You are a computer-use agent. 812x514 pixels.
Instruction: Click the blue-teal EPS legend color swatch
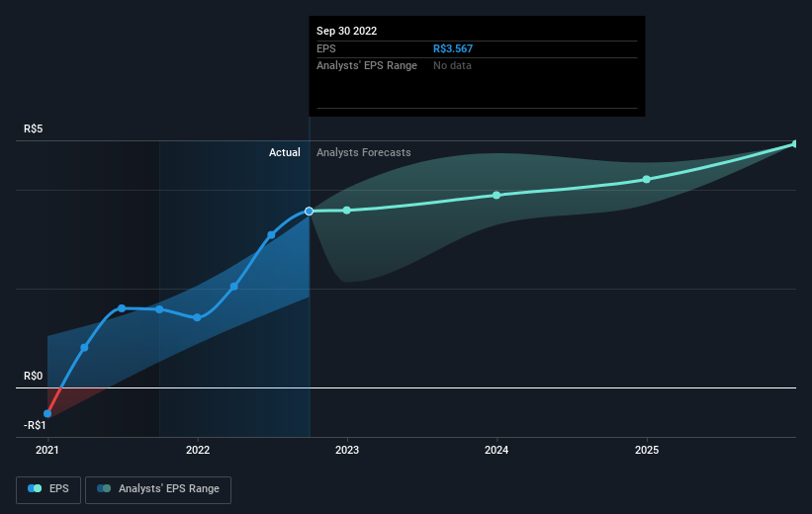tap(35, 488)
